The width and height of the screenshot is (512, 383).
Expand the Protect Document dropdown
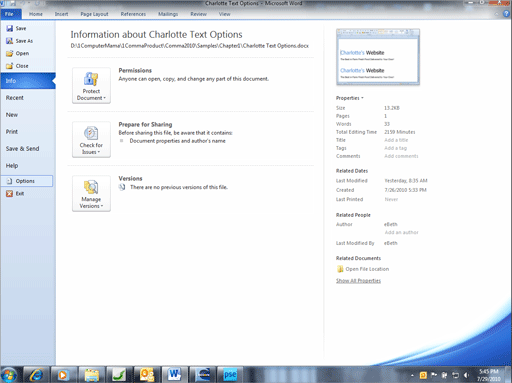point(91,85)
